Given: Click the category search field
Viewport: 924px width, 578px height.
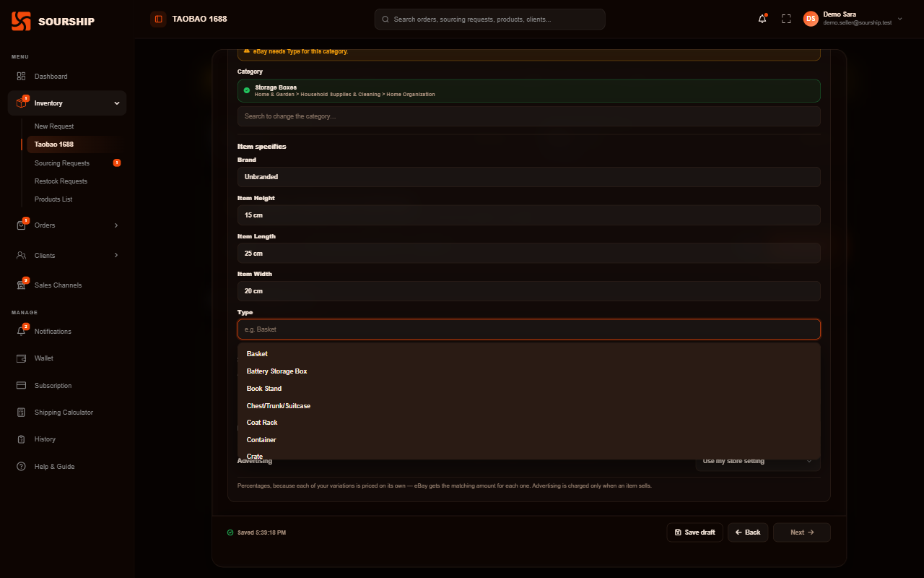Looking at the screenshot, I should point(529,116).
